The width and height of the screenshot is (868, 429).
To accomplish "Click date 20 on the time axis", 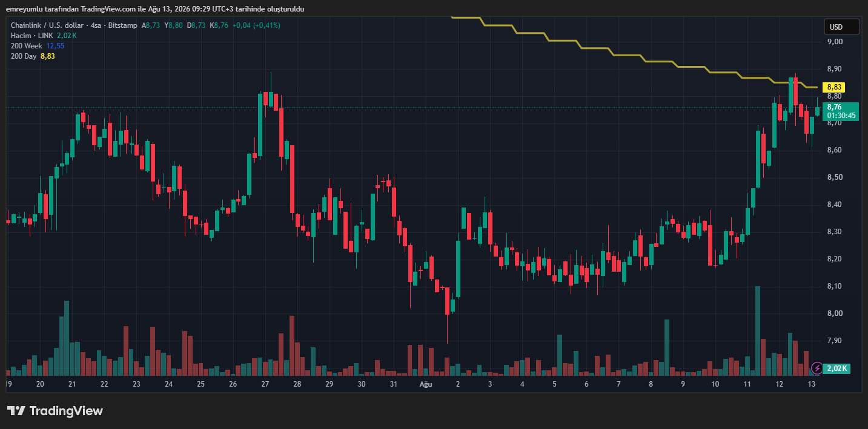I will click(x=40, y=384).
